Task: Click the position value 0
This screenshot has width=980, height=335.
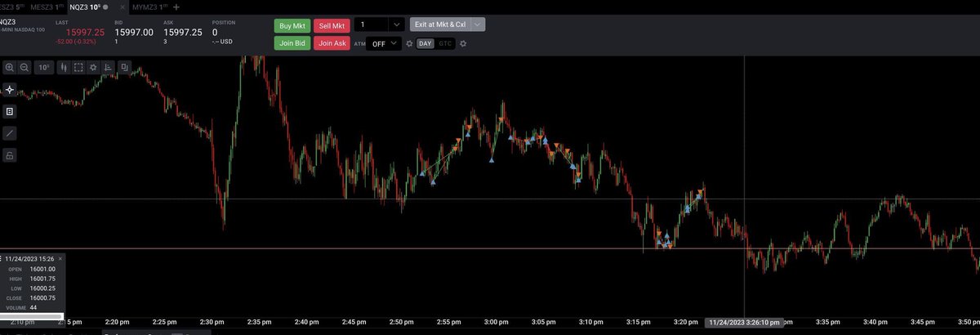Action: coord(216,33)
